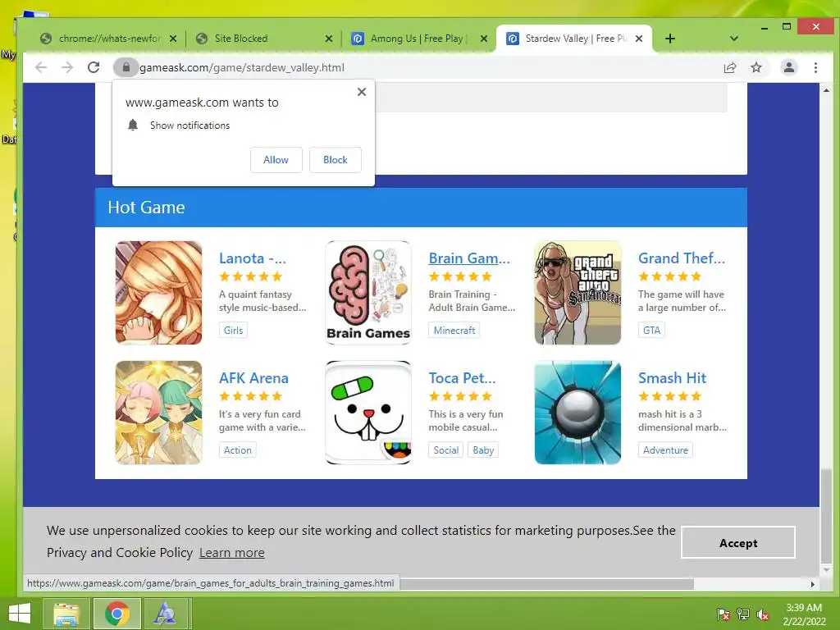Viewport: 840px width, 630px height.
Task: Open site info via lock icon
Action: (126, 67)
